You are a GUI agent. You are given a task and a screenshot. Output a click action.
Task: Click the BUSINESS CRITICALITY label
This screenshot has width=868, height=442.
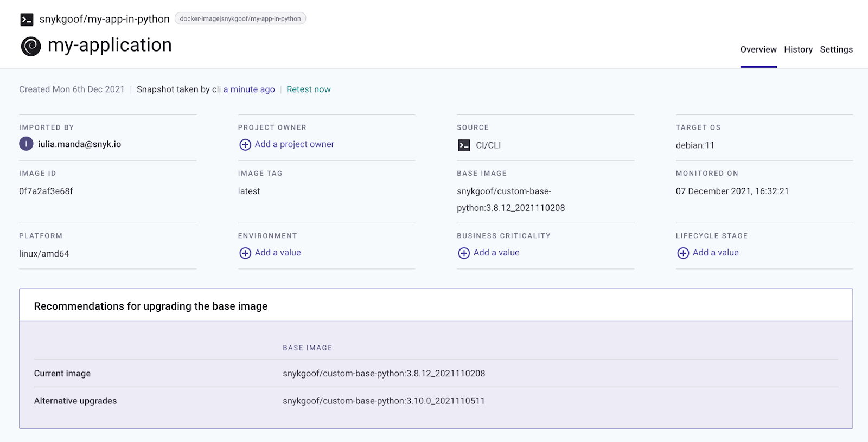click(504, 236)
